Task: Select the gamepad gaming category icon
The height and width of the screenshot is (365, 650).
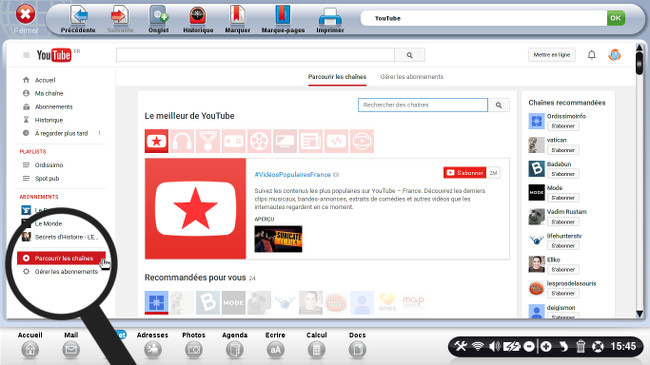Action: [x=233, y=141]
